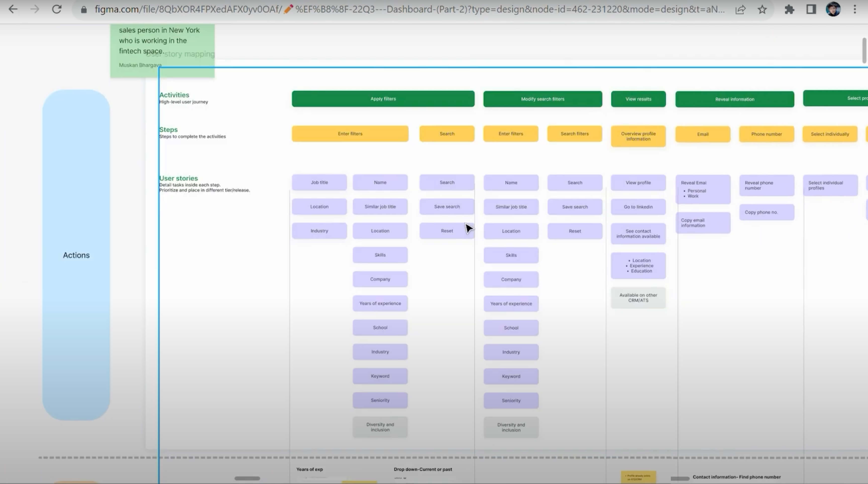
Task: Reload the Figma page
Action: click(x=57, y=9)
